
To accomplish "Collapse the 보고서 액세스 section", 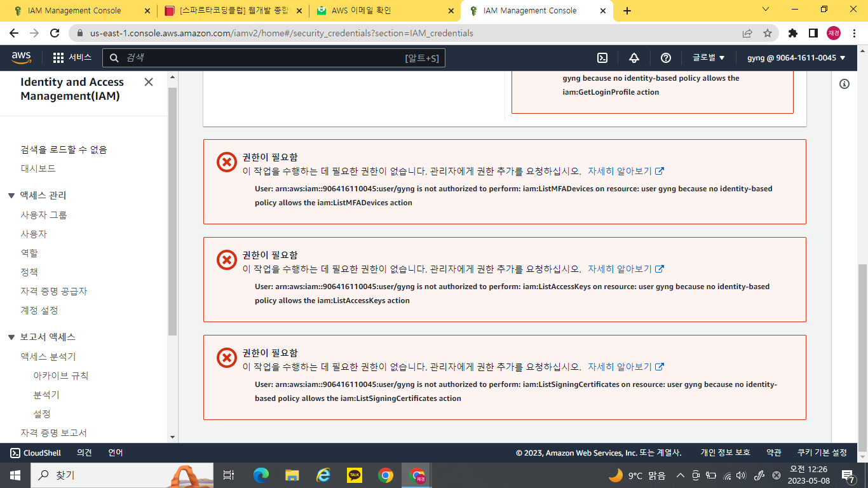I will (11, 337).
